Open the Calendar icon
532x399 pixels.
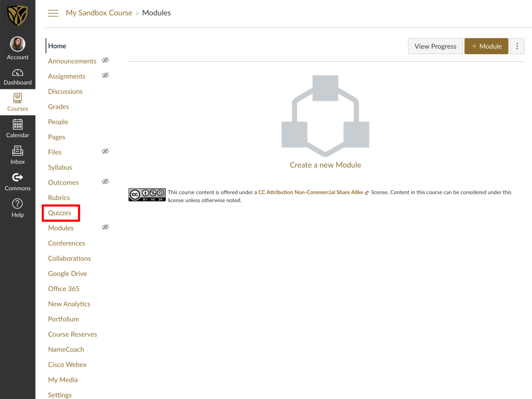tap(18, 128)
